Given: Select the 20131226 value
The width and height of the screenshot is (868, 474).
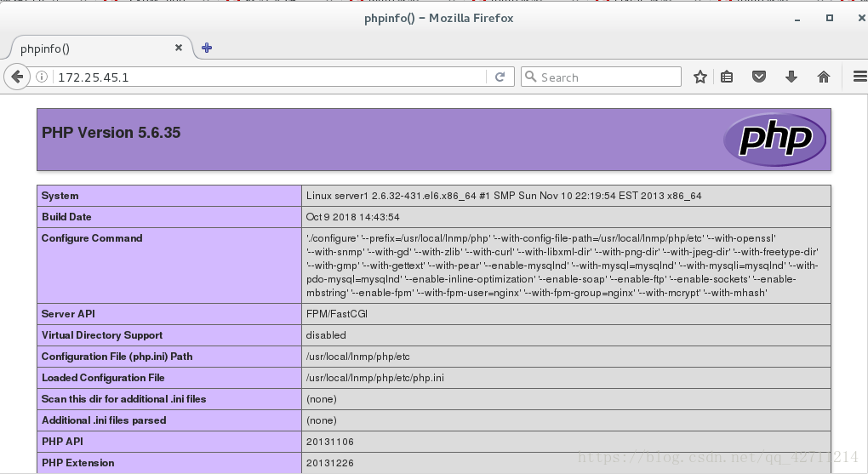Looking at the screenshot, I should [x=330, y=463].
